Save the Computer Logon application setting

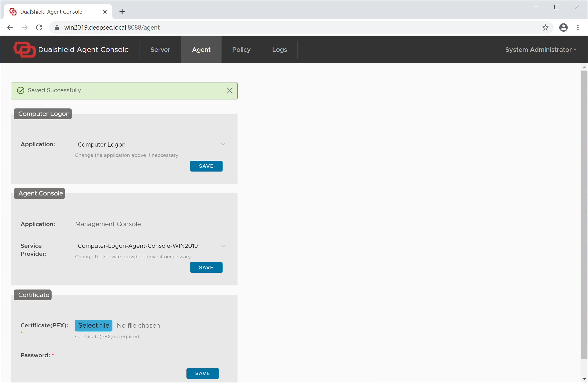point(206,166)
